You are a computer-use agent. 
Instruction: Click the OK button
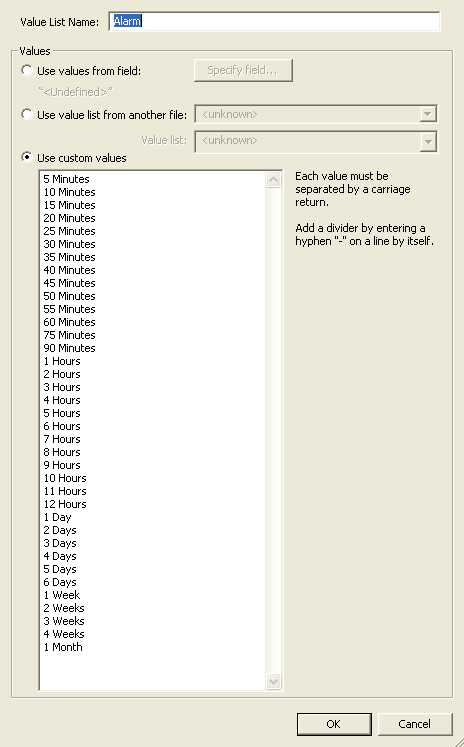333,724
